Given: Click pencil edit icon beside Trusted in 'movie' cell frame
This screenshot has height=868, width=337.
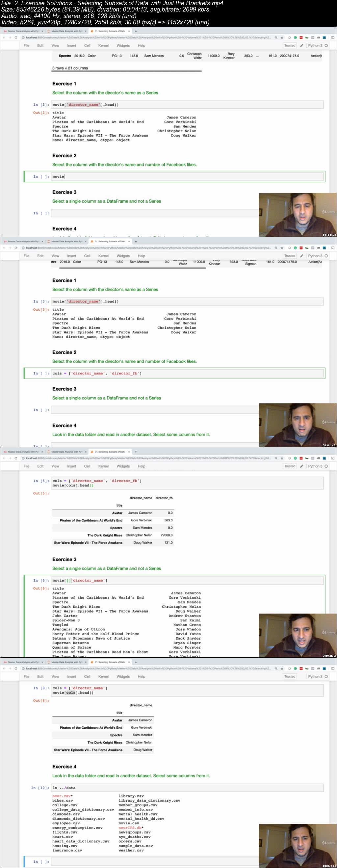Looking at the screenshot, I should (x=301, y=45).
